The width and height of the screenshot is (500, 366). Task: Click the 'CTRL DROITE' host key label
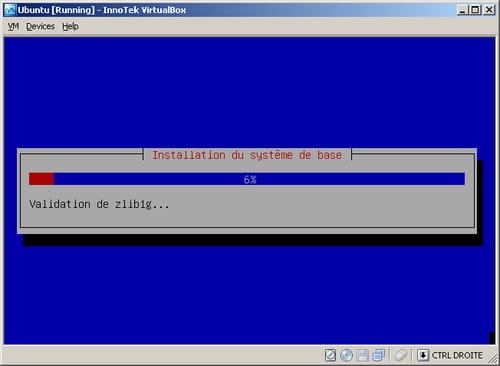click(457, 355)
